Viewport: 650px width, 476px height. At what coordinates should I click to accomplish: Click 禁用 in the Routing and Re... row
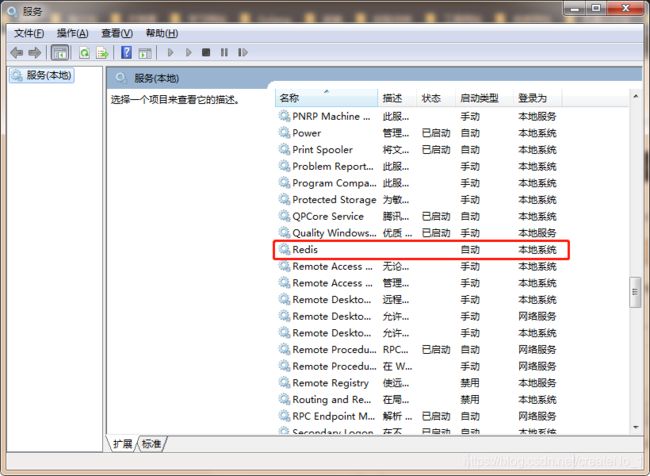pyautogui.click(x=470, y=399)
